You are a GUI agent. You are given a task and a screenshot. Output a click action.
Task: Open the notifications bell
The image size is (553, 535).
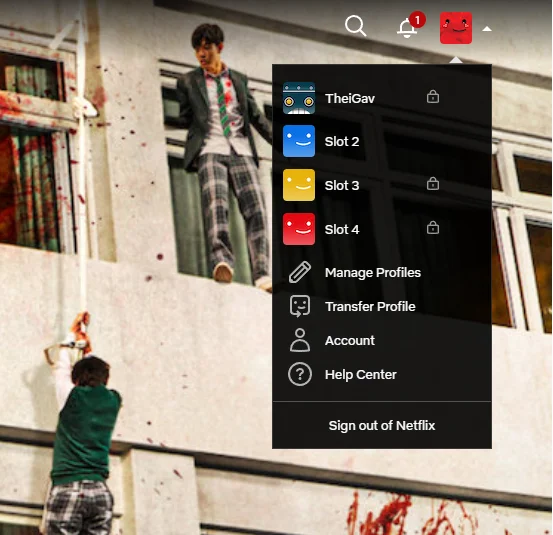408,28
